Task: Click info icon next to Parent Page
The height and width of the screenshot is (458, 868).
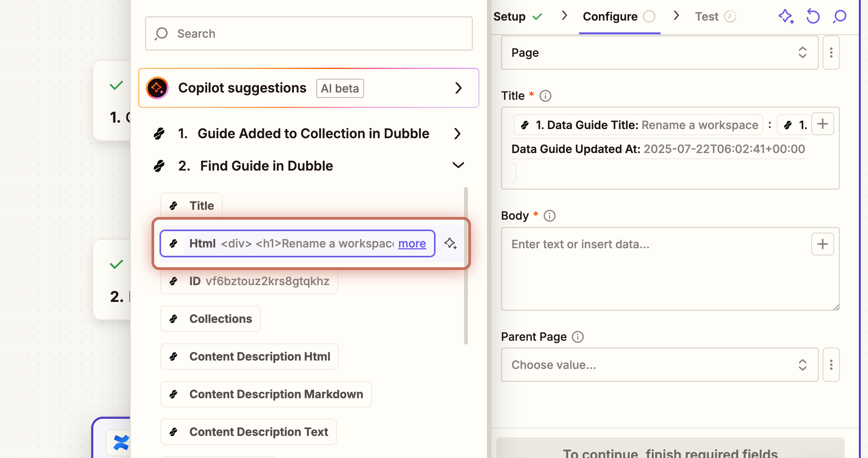Action: [x=578, y=337]
